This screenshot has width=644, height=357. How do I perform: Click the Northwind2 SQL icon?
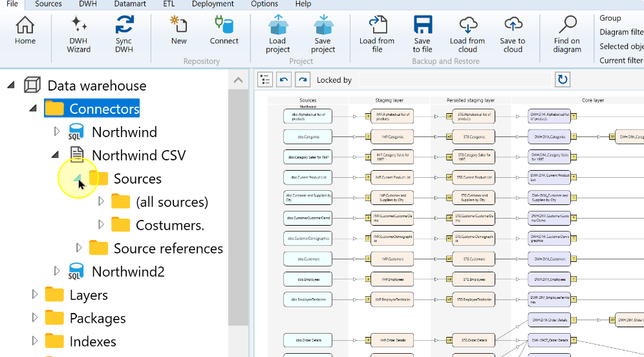tap(76, 272)
